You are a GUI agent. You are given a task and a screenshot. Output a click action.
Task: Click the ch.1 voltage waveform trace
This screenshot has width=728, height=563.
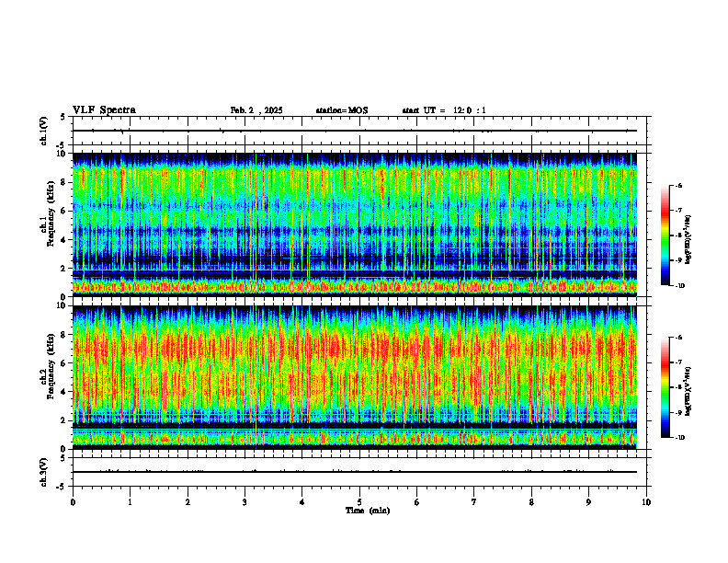click(355, 131)
